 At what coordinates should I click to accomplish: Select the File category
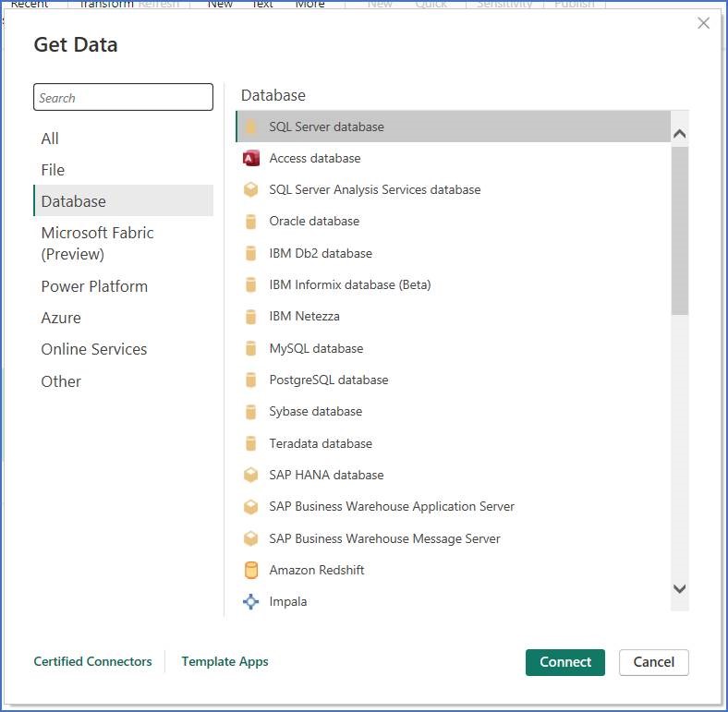123,170
